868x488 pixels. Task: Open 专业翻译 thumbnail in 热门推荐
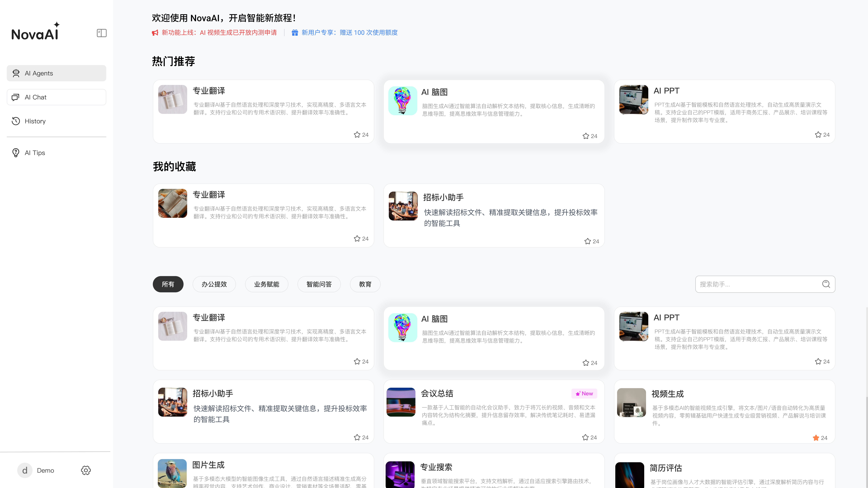click(172, 99)
